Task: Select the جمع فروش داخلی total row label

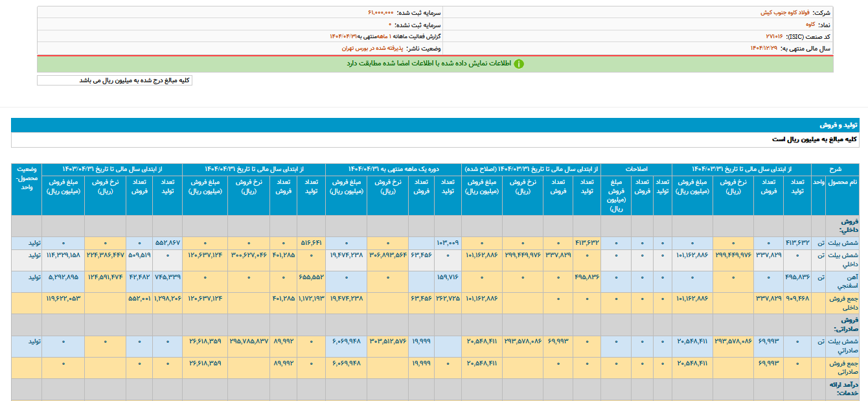Action: point(842,303)
